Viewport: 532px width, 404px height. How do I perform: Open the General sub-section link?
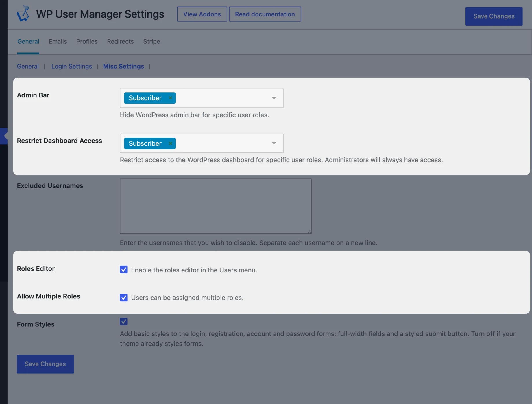click(28, 66)
